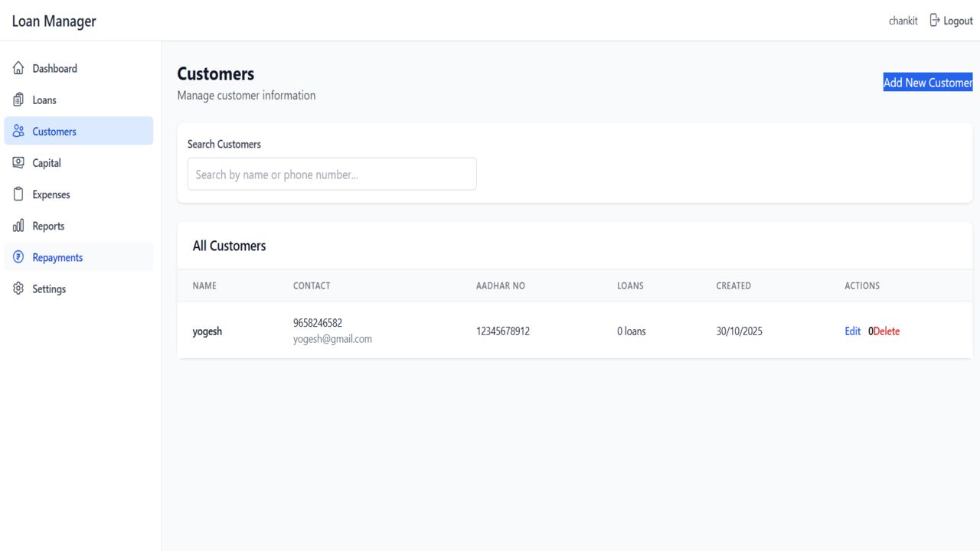980x551 pixels.
Task: Delete the yogesh customer
Action: tap(887, 331)
